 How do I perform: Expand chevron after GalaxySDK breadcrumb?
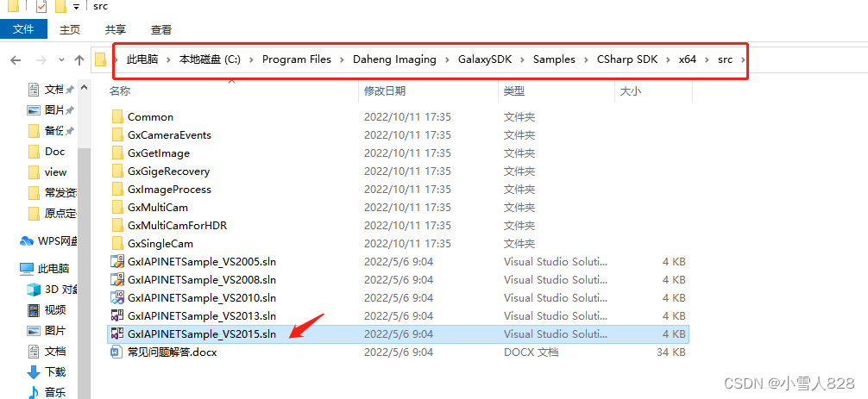(524, 59)
